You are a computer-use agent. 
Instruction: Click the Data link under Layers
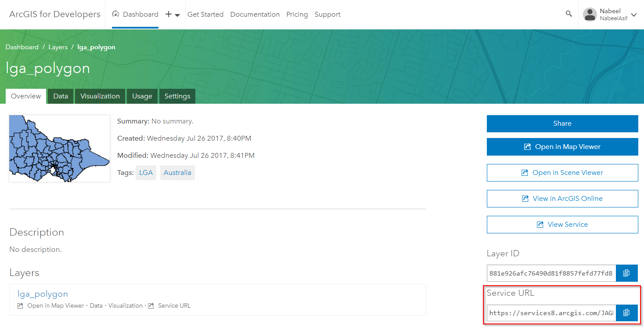96,305
